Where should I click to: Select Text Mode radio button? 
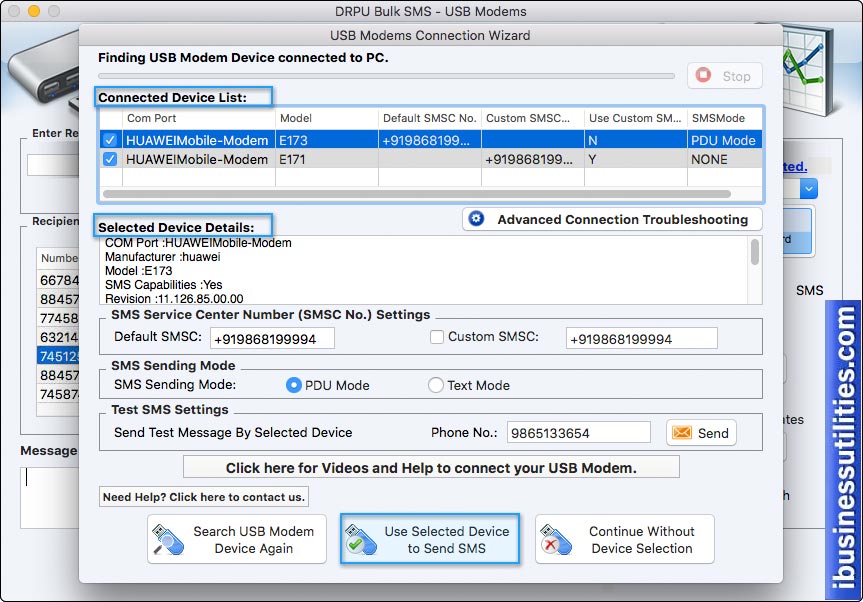click(x=435, y=385)
